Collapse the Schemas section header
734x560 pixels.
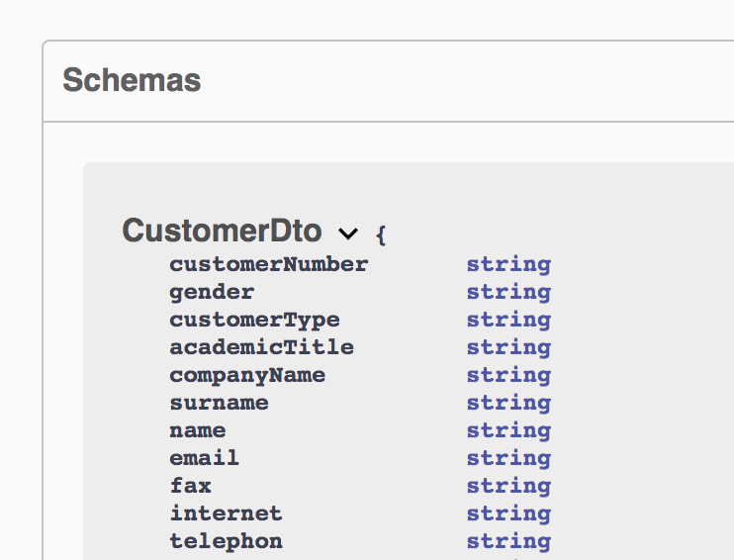[132, 80]
